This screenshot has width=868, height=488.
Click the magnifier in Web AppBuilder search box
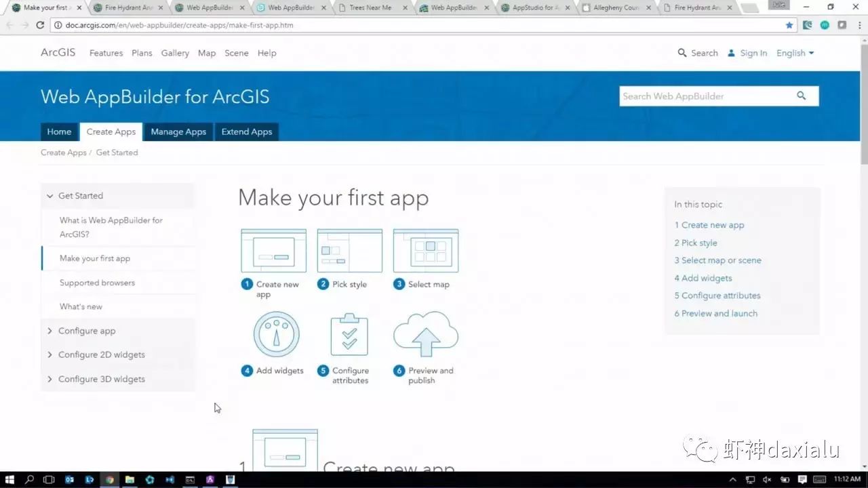tap(802, 96)
